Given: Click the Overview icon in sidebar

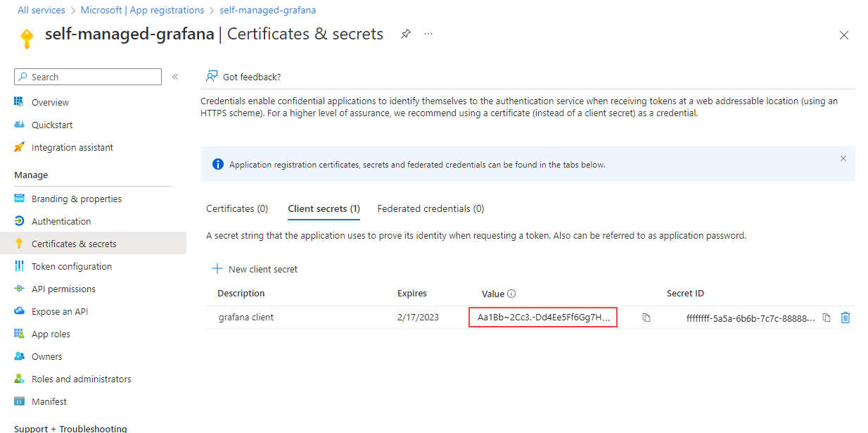Looking at the screenshot, I should tap(19, 102).
